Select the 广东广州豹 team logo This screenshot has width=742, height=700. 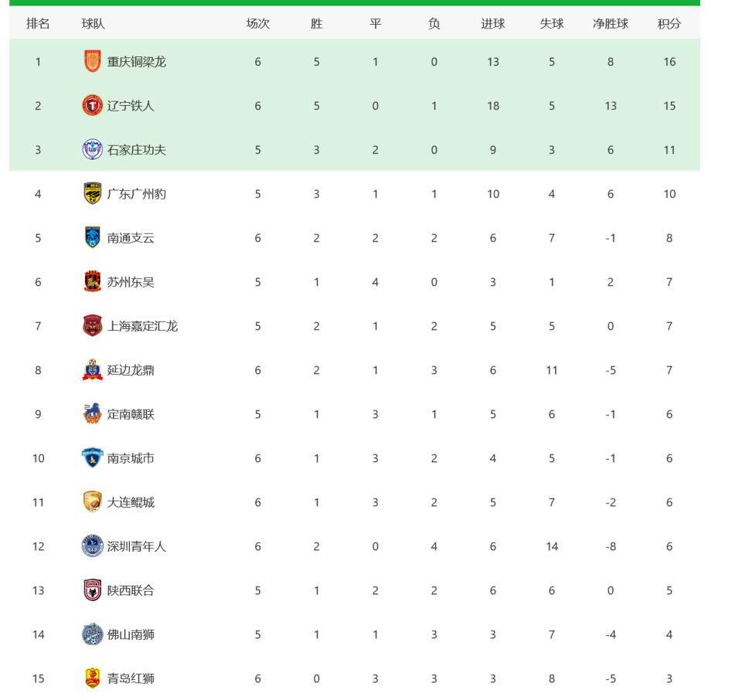click(92, 193)
